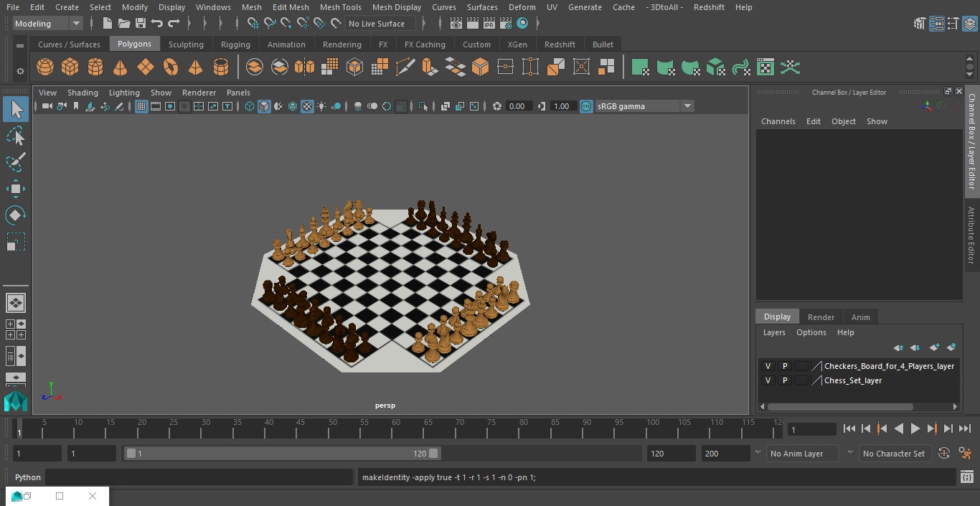This screenshot has width=980, height=506.
Task: Click the Undo arrow icon
Action: [x=157, y=24]
